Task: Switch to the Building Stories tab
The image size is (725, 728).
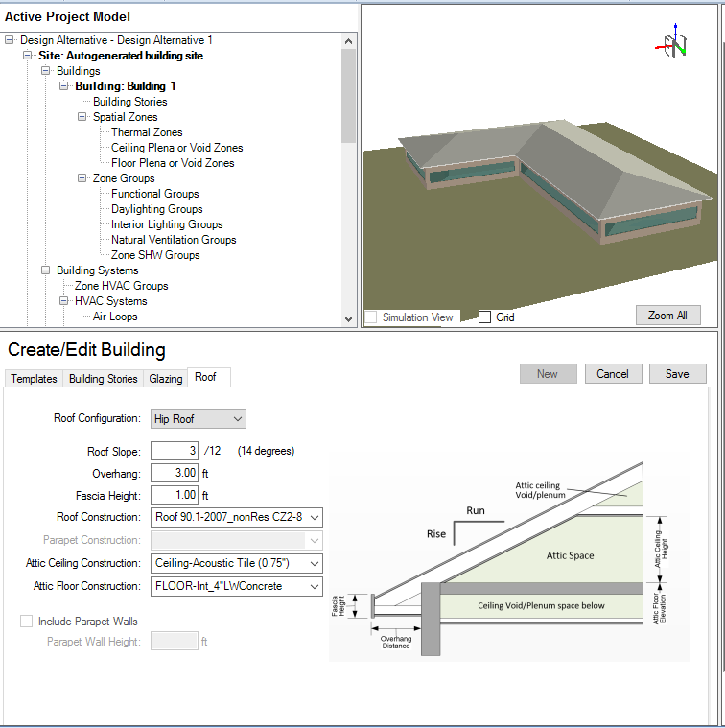Action: pos(103,379)
